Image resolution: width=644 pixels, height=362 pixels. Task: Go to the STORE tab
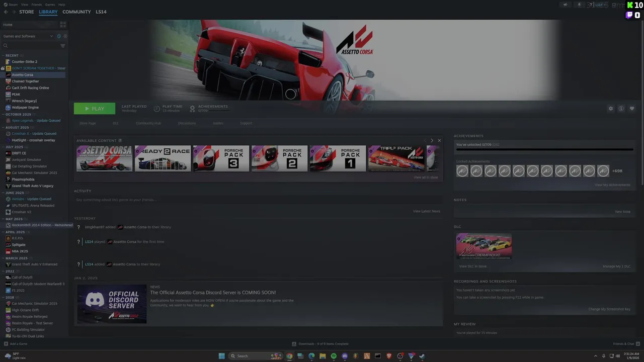27,12
